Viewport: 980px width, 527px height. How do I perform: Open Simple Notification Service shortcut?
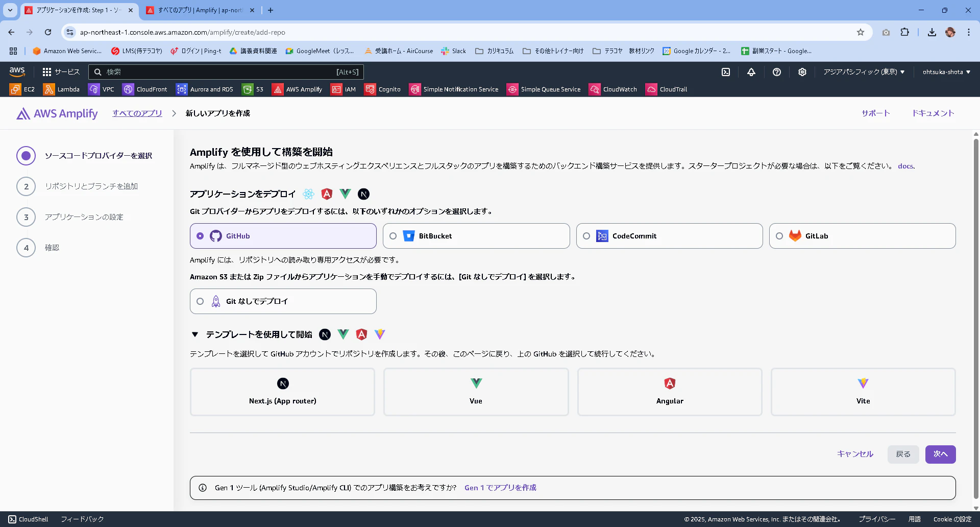click(x=454, y=89)
